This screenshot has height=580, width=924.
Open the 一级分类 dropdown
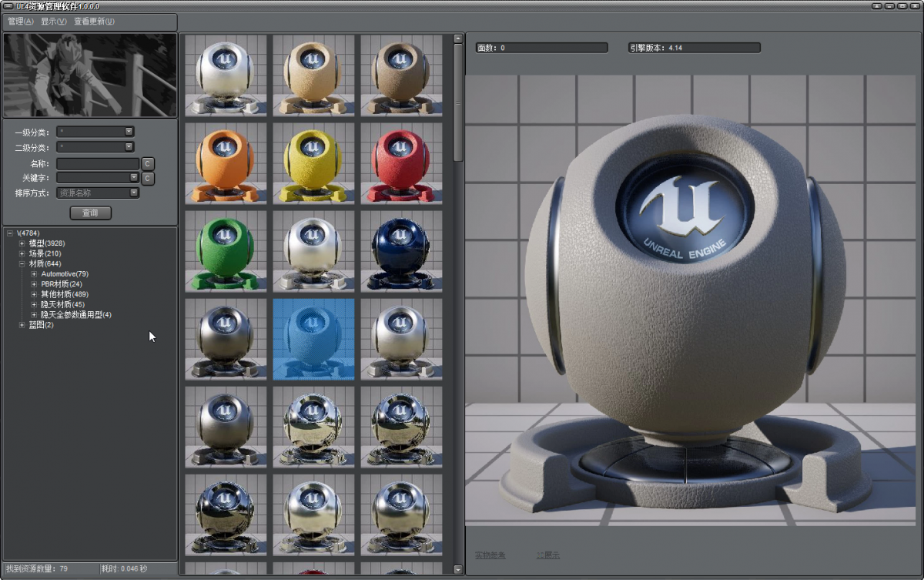(x=129, y=132)
